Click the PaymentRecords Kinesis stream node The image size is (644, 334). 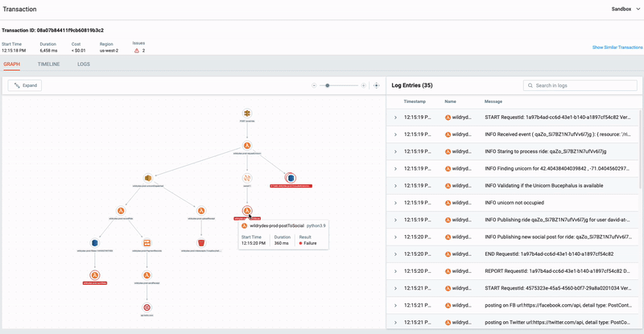pos(147,243)
